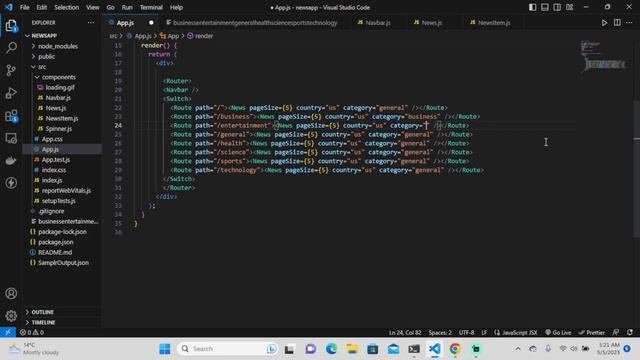Open the Explorer view in activity bar
This screenshot has width=640, height=360.
(x=11, y=26)
